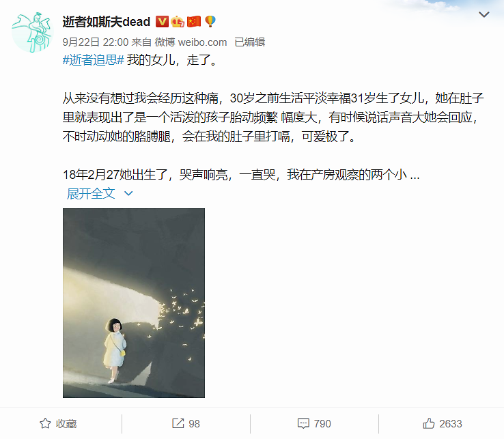Click the comment bubble icon
Viewport: 504px width, 439px height.
303,423
